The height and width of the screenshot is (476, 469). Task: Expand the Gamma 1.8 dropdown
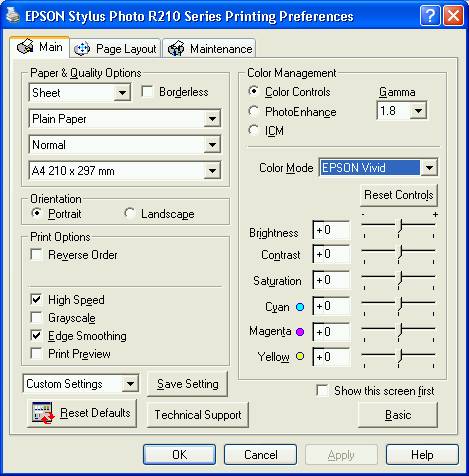click(402, 110)
